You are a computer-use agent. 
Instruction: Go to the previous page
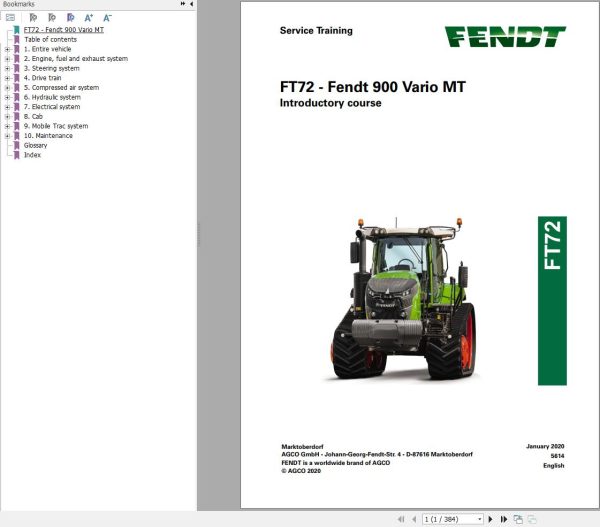click(414, 519)
